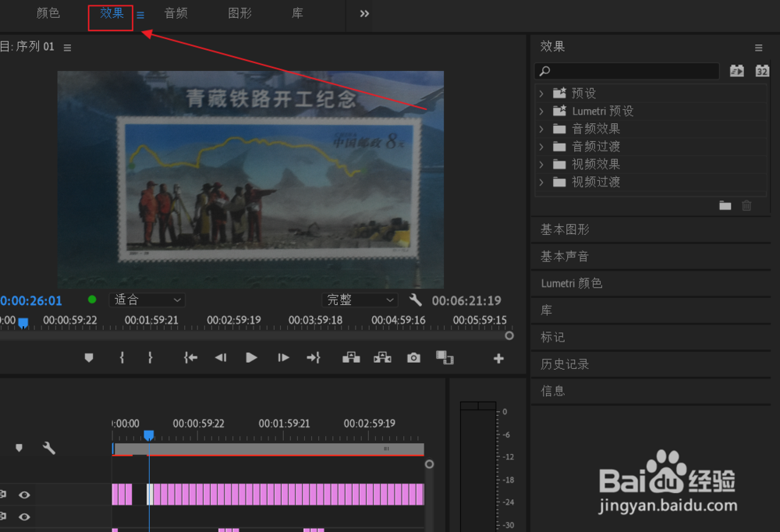The image size is (780, 532).
Task: Step back one frame
Action: tap(221, 358)
